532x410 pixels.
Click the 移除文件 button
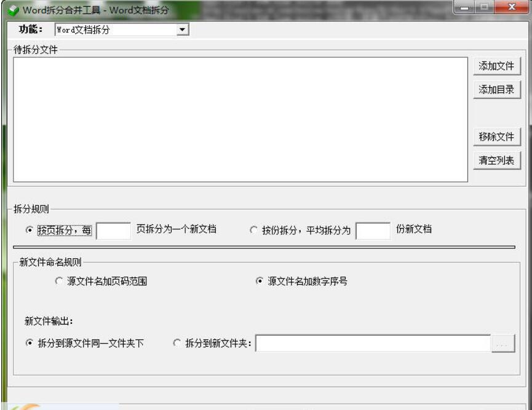pos(496,136)
